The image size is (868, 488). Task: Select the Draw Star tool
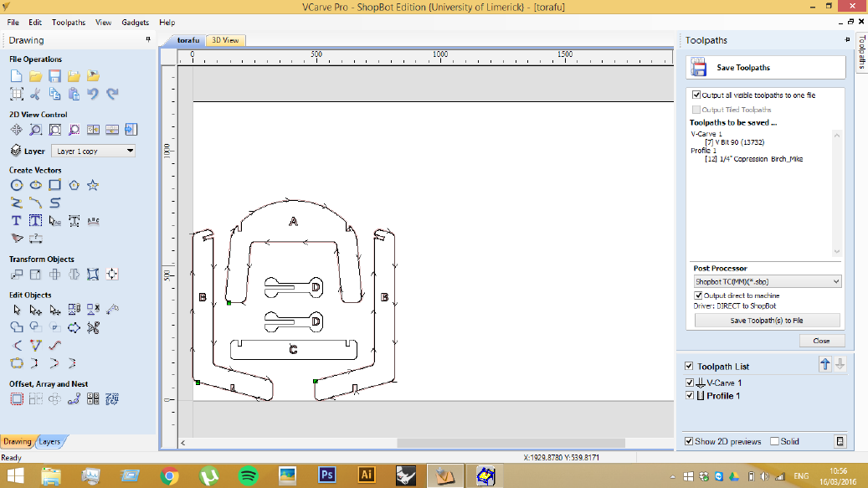pos(93,185)
